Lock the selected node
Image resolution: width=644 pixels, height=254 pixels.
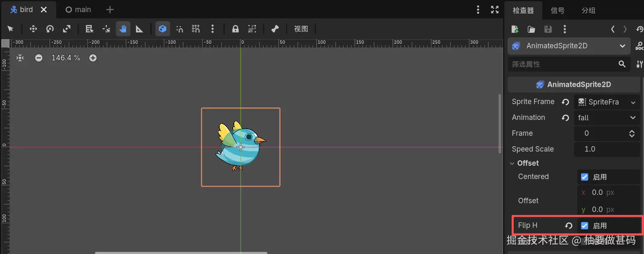[235, 29]
